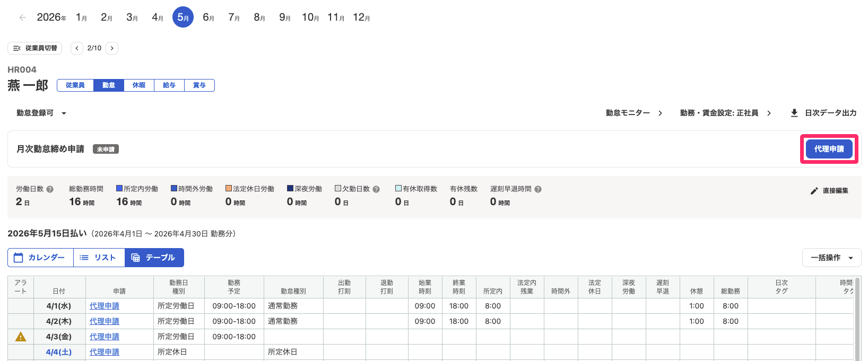Viewport: 868px width, 361px height.
Task: Open 勤怠モニター link
Action: tap(634, 113)
